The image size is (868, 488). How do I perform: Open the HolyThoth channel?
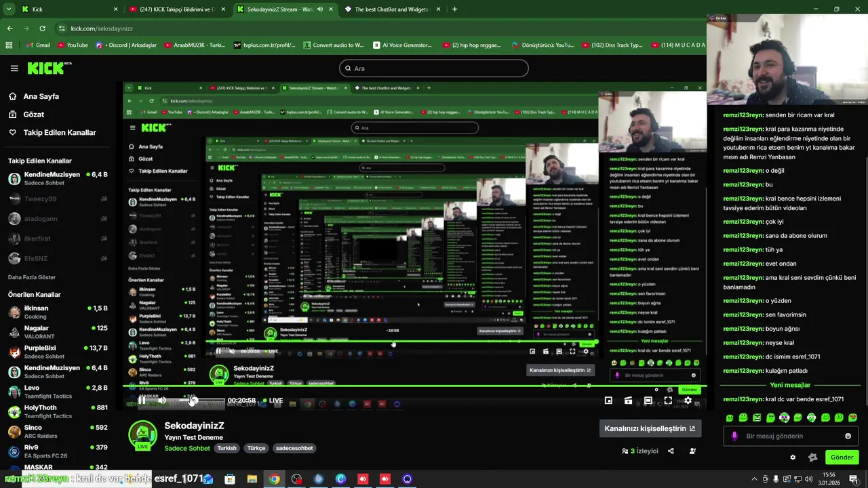pos(58,411)
